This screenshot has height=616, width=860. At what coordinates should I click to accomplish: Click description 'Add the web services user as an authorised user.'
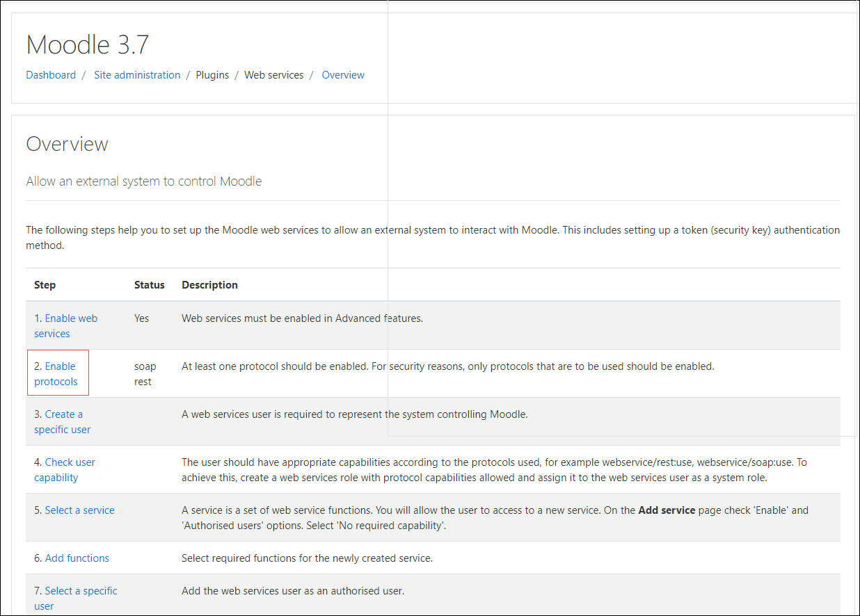pyautogui.click(x=293, y=591)
